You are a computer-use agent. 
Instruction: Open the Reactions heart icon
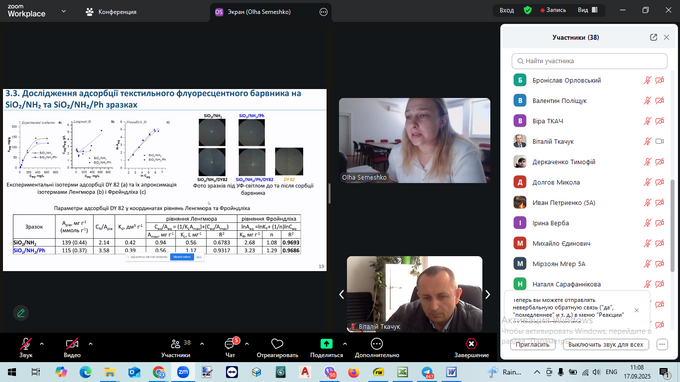pos(277,344)
